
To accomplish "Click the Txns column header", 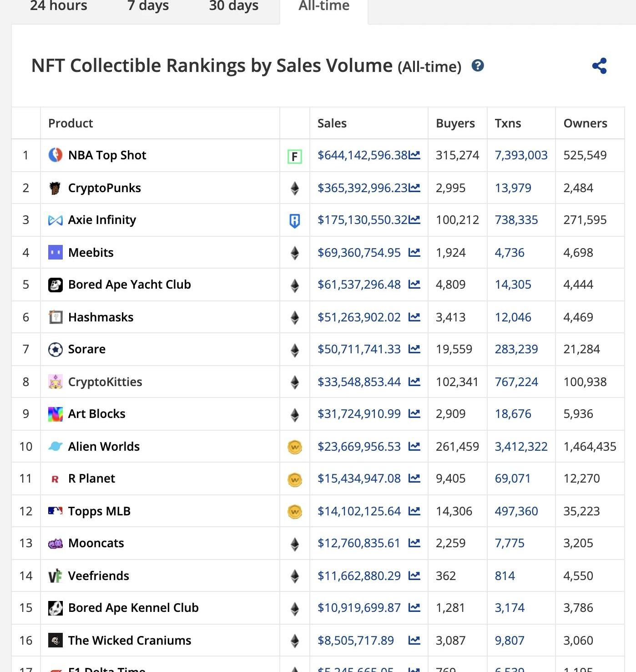I will [x=508, y=123].
